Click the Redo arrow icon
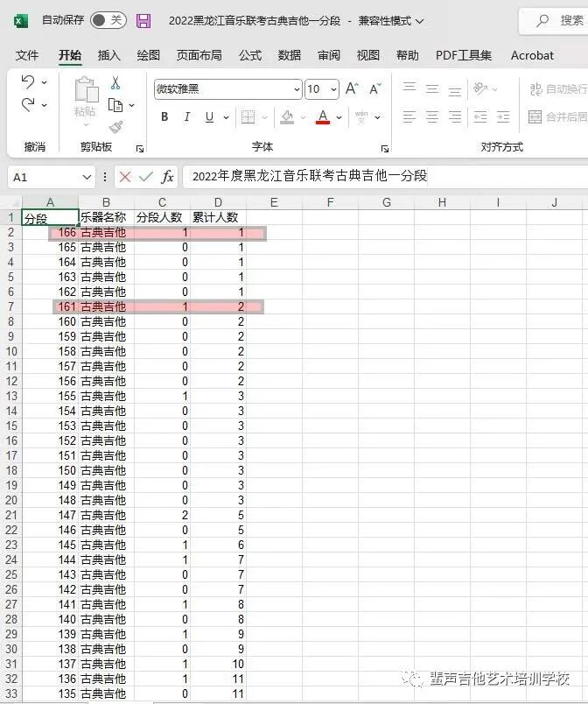The image size is (588, 704). coord(28,105)
